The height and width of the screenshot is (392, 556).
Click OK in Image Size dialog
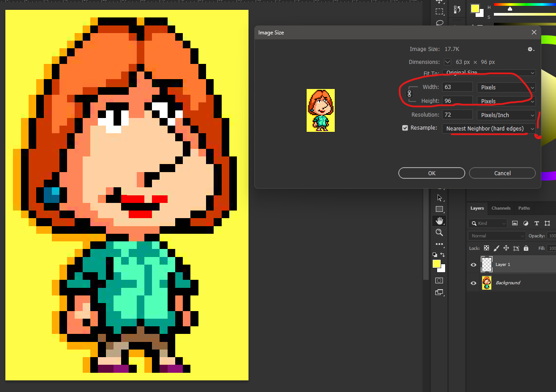coord(432,173)
